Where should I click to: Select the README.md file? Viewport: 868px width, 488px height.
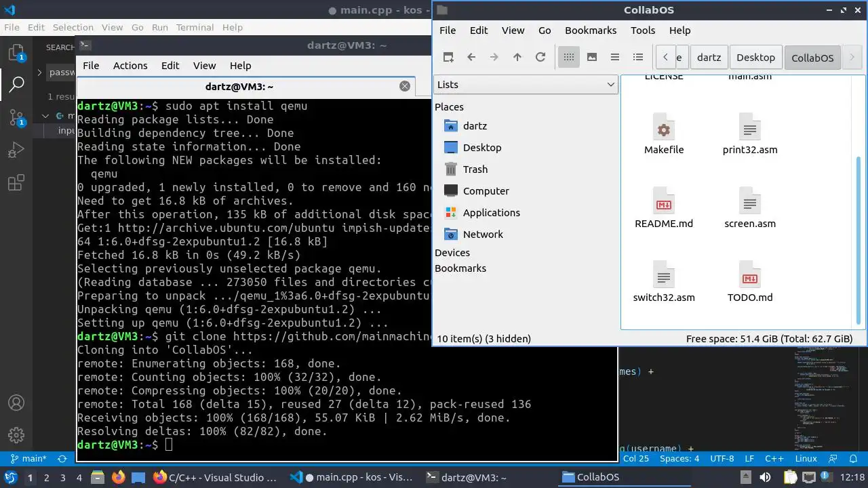664,208
